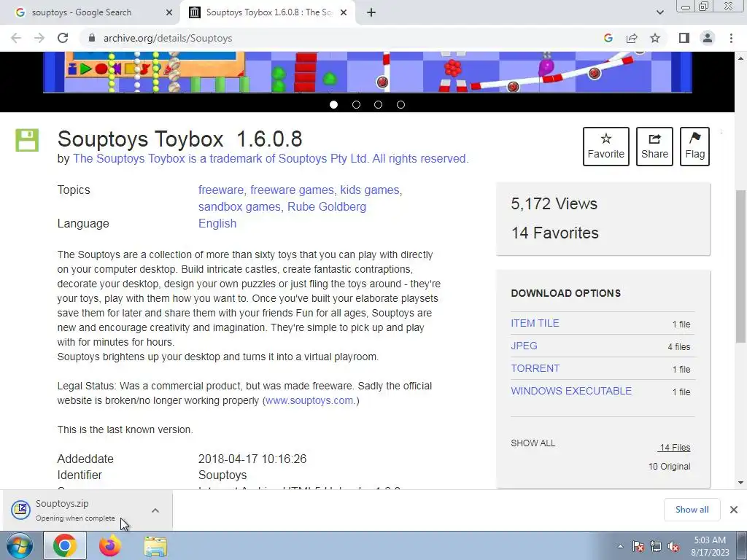Click the network tray icon
Image resolution: width=747 pixels, height=560 pixels.
point(656,546)
